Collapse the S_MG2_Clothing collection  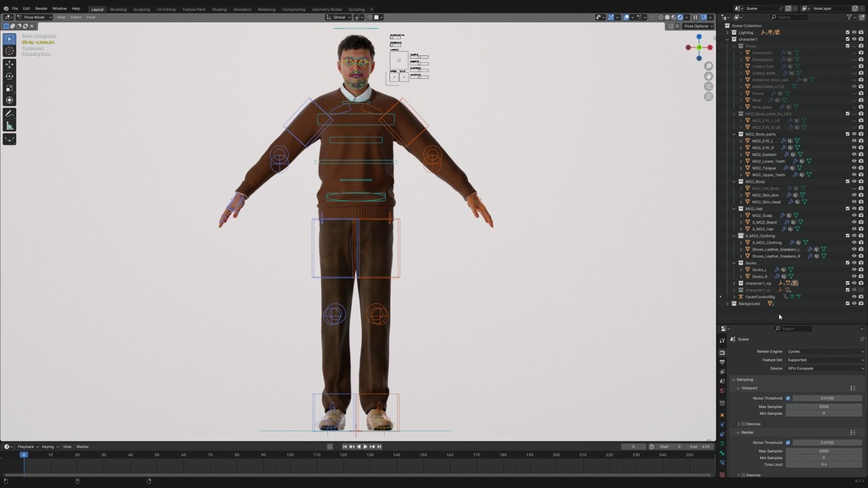point(734,236)
